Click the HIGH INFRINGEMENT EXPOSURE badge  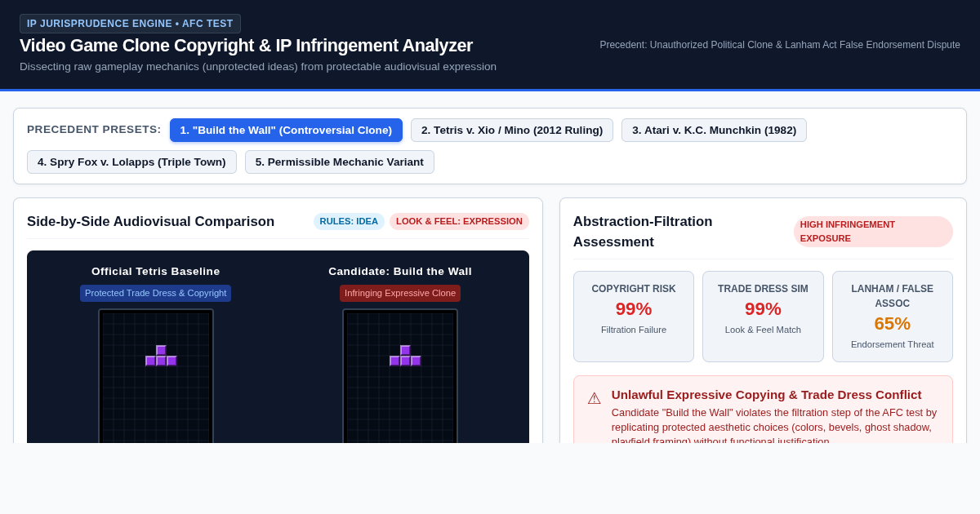click(x=873, y=232)
